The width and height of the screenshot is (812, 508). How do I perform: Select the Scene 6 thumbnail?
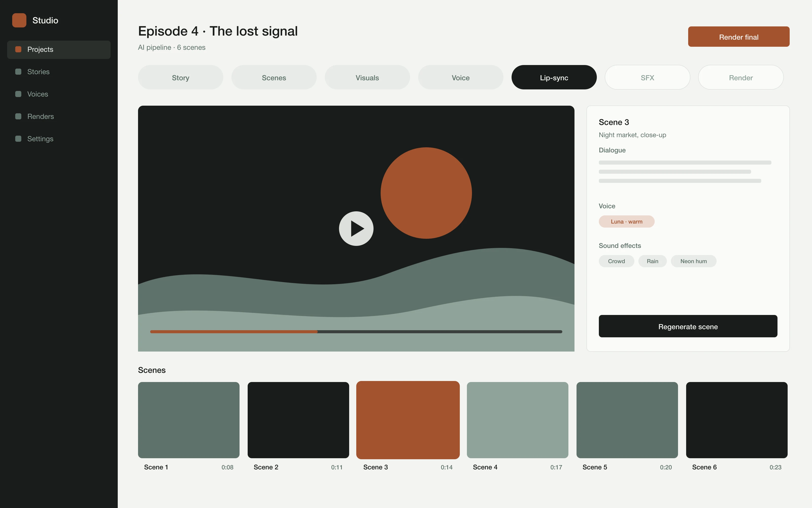click(737, 420)
